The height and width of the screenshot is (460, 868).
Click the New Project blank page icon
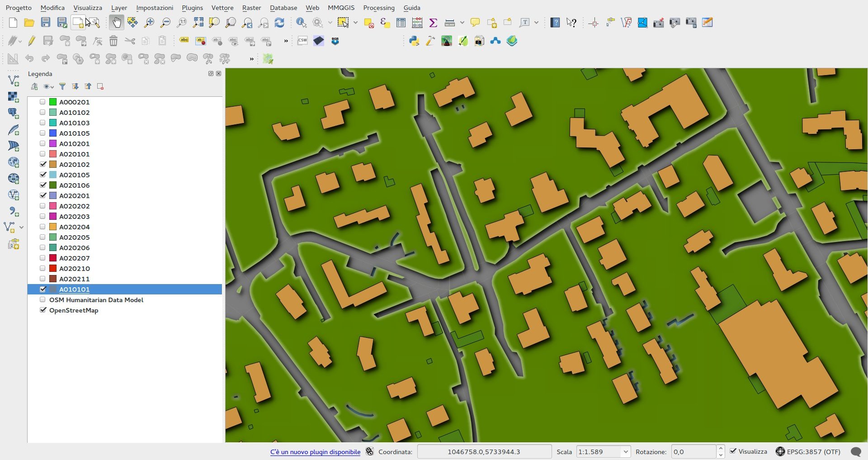coord(13,22)
